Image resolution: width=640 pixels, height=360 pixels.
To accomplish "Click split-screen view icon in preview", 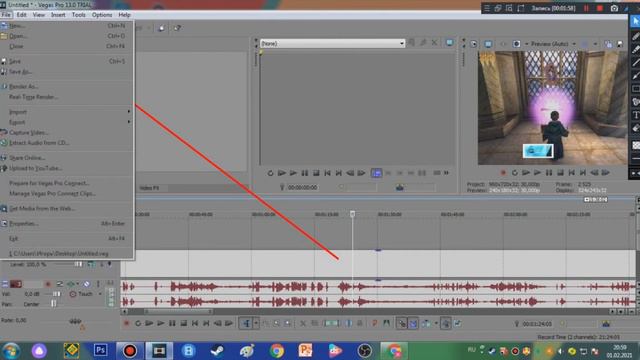I will [516, 44].
